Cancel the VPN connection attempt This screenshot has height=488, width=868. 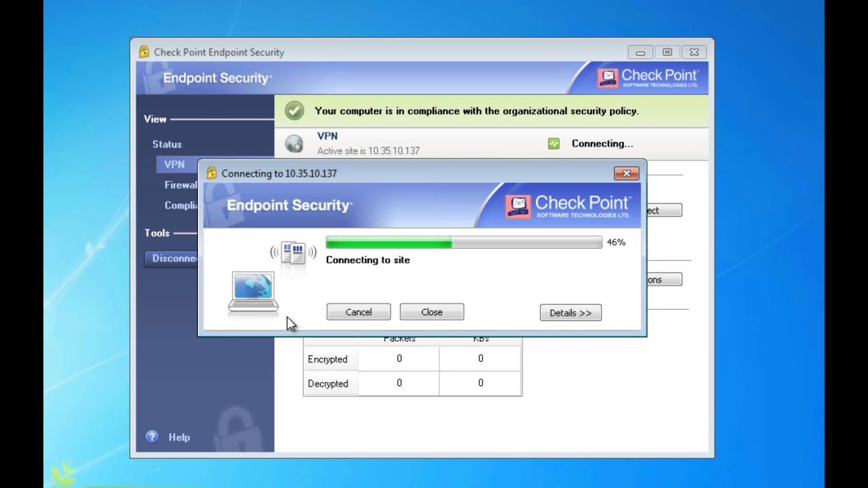point(358,312)
